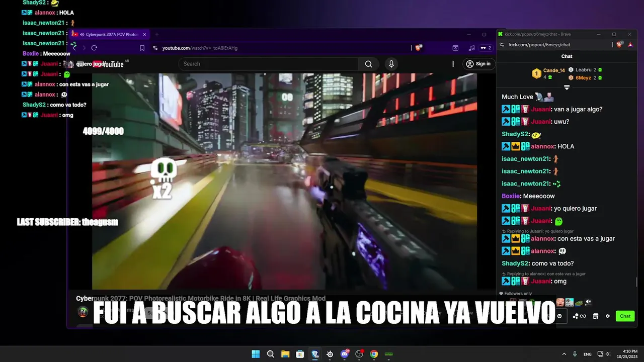Open Kick chat settings gear

(x=608, y=316)
